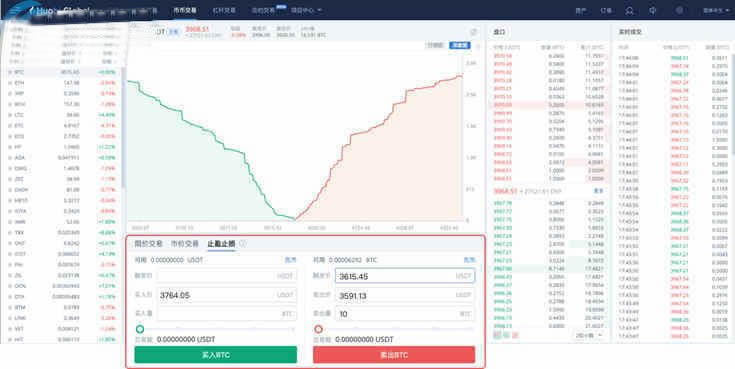This screenshot has width=735, height=369.
Task: Show the combined buy and sell order book view
Action: pyautogui.click(x=497, y=335)
